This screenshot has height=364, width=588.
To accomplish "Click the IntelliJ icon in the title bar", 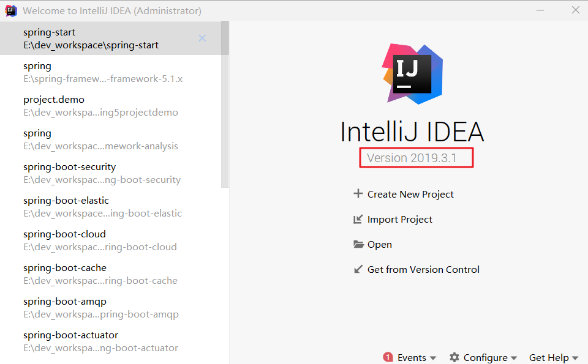I will pyautogui.click(x=10, y=10).
